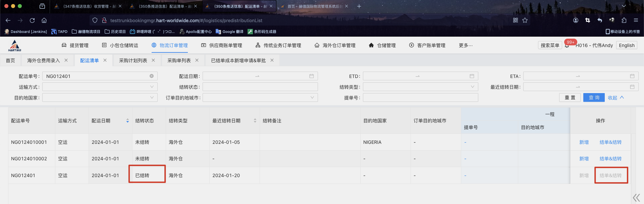Click the blue 查询 button
The width and height of the screenshot is (644, 204).
click(x=594, y=98)
